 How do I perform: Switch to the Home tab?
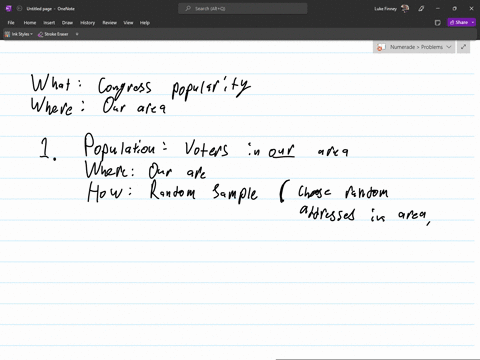click(x=30, y=23)
